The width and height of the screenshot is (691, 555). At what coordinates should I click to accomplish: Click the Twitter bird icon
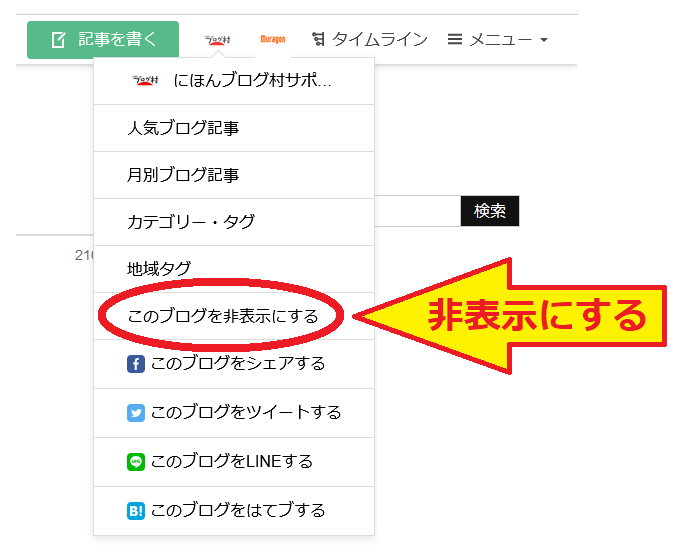[x=136, y=413]
